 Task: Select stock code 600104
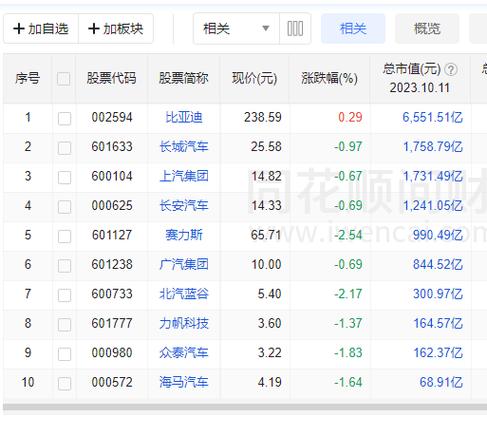coord(112,176)
